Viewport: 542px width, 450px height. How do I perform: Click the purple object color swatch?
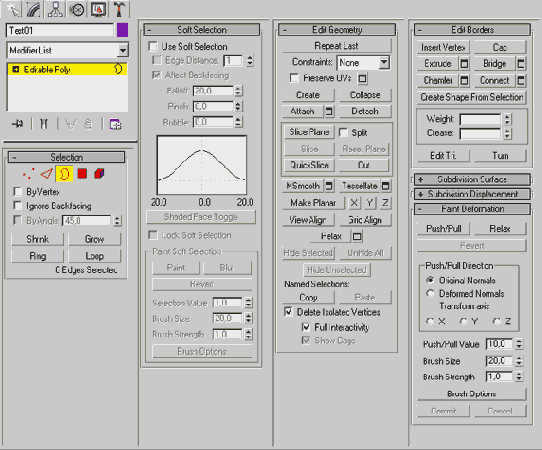(122, 30)
